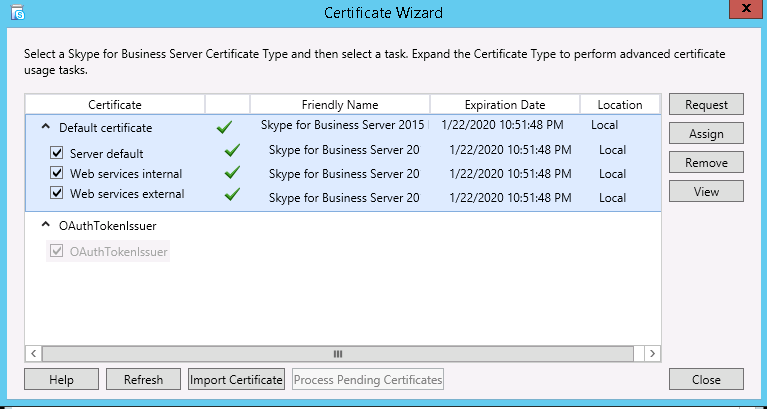767x409 pixels.
Task: Click the horizontal scrollbar thumb
Action: click(x=338, y=353)
